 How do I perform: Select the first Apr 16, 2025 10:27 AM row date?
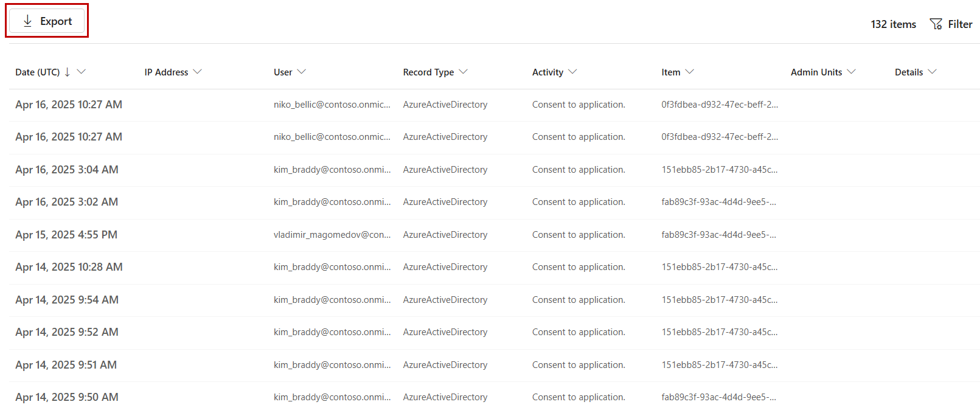(x=69, y=105)
